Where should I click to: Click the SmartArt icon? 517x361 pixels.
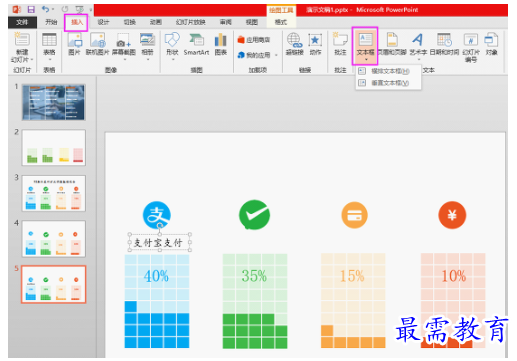coord(196,40)
